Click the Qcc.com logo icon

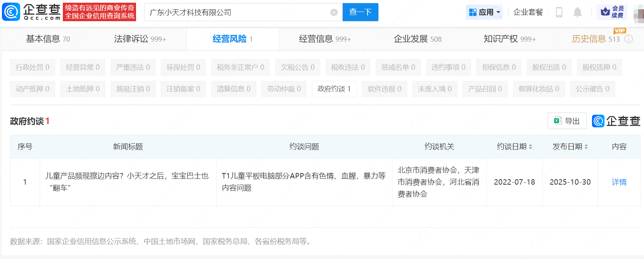(11, 12)
